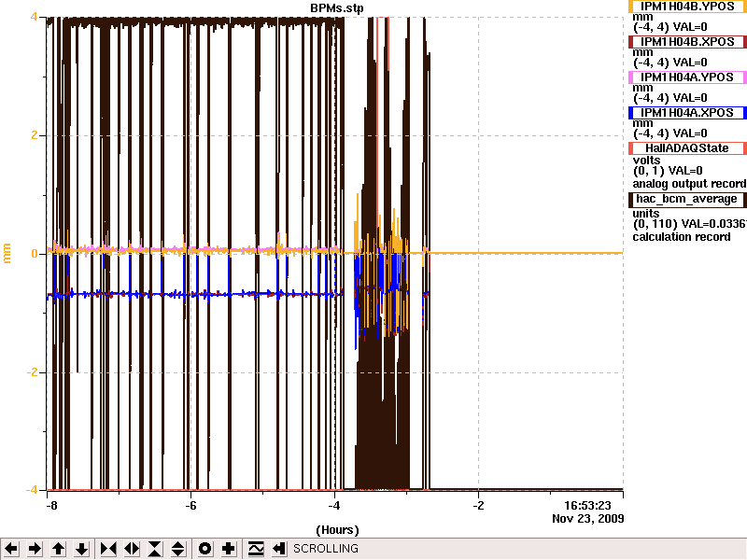Click the 'calculation record' description text
The image size is (747, 560).
682,237
